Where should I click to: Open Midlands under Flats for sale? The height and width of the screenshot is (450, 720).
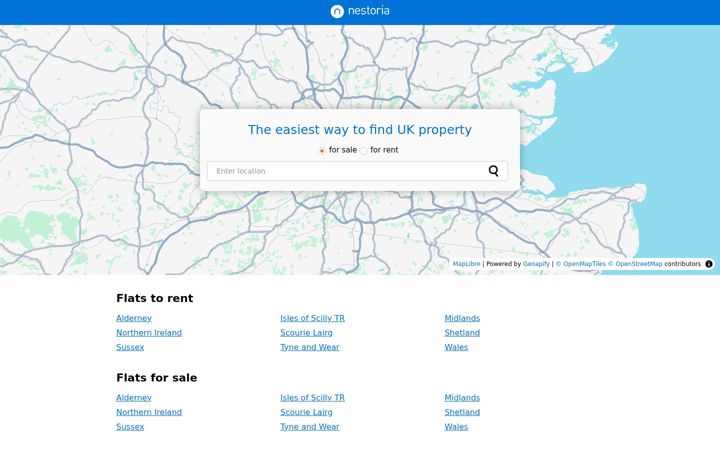coord(462,398)
